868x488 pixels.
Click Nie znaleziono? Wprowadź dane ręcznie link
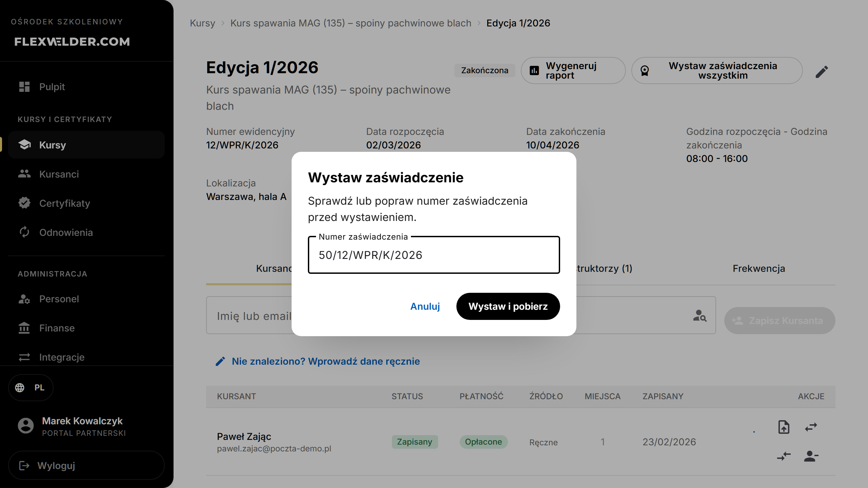coord(325,361)
